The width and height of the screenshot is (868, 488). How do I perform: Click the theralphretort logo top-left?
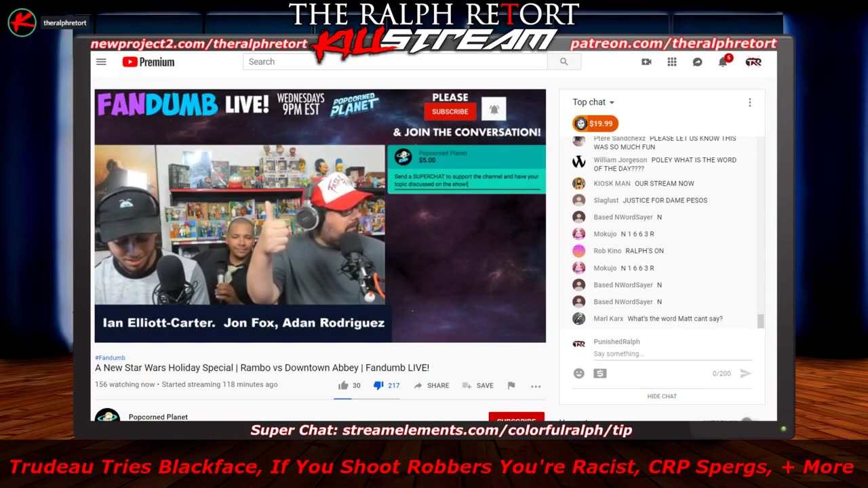tap(22, 22)
